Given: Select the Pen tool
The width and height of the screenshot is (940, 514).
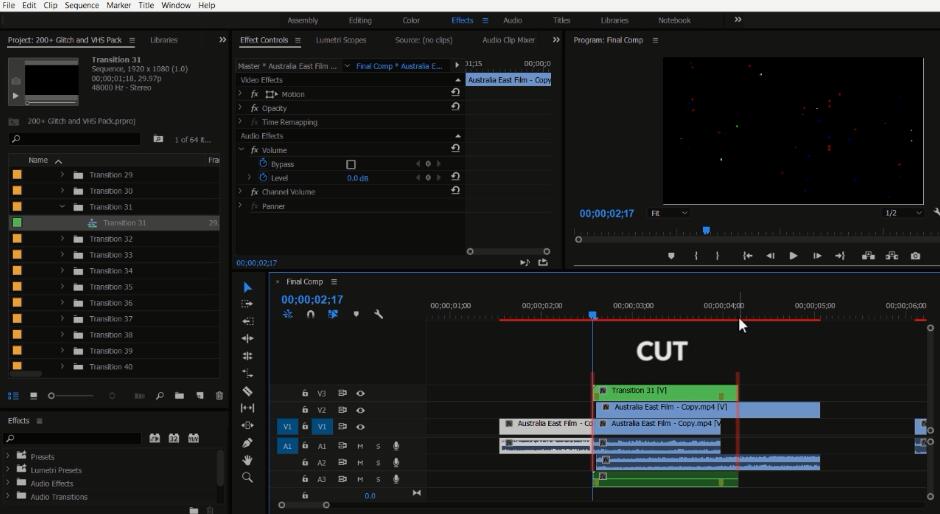Looking at the screenshot, I should click(248, 443).
